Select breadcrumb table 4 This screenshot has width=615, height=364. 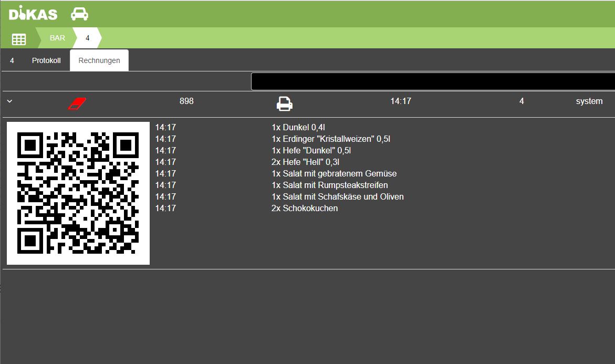[x=88, y=38]
